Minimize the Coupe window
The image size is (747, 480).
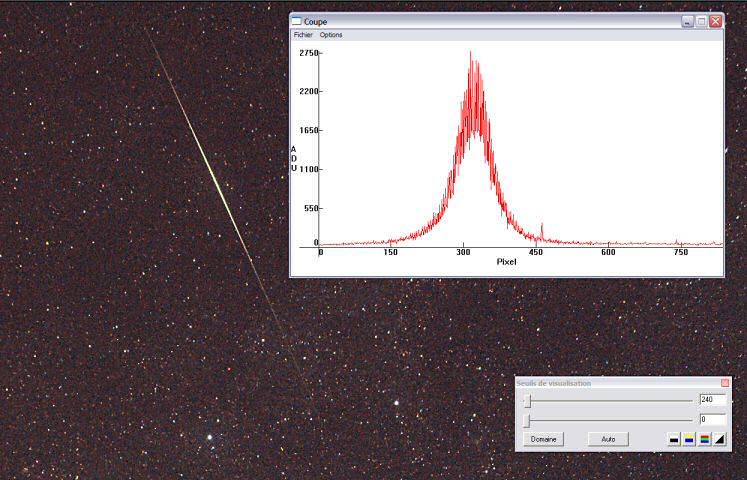pyautogui.click(x=687, y=21)
